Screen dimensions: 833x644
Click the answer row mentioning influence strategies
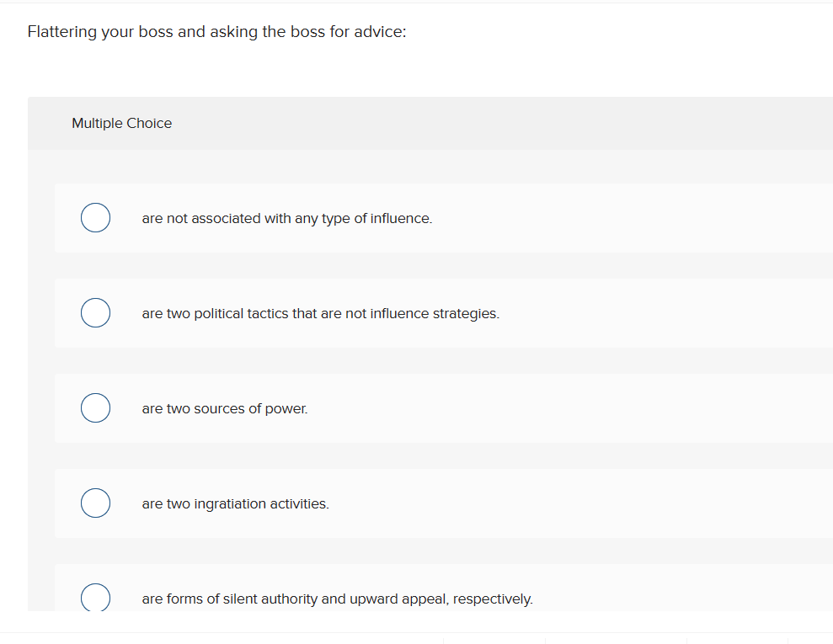click(x=320, y=312)
